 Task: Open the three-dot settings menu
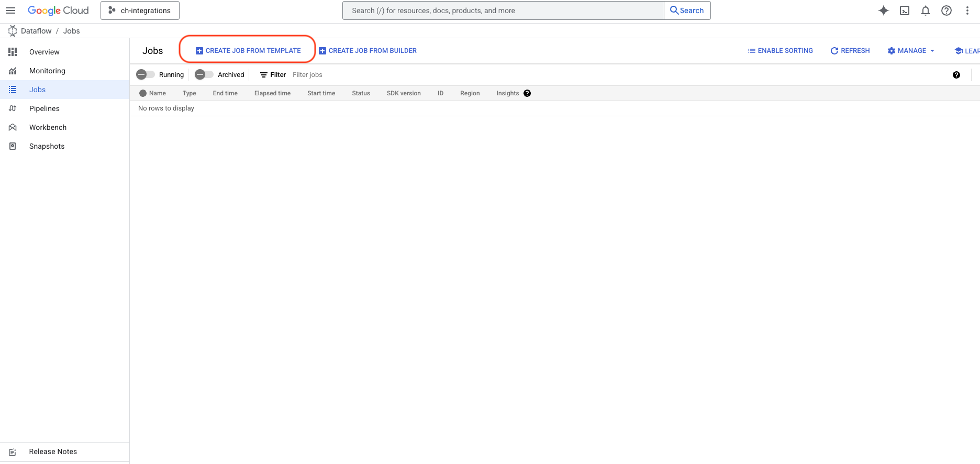click(x=967, y=10)
